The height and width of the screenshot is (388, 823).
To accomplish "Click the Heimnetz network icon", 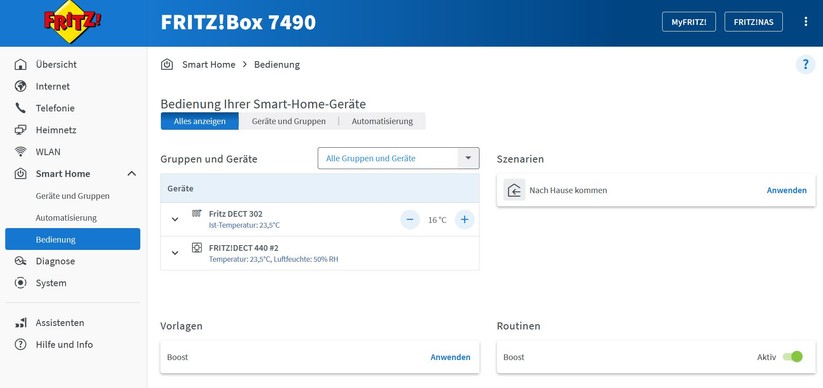I will [x=20, y=130].
